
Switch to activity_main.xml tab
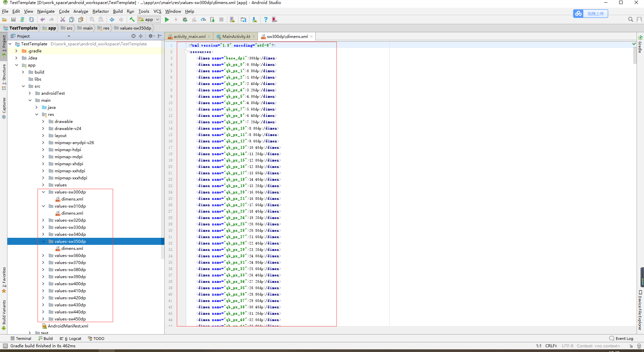coord(190,37)
